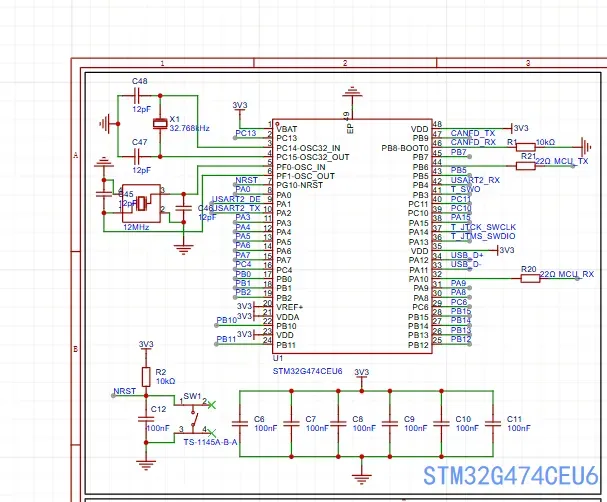Click the PC13 net label at pin 2
This screenshot has height=502, width=607.
[246, 133]
